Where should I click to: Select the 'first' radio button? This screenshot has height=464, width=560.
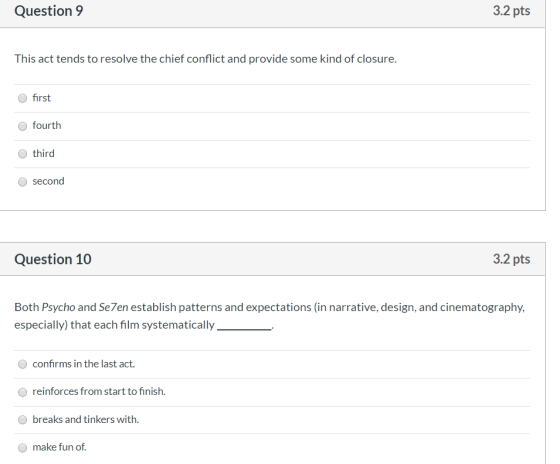pyautogui.click(x=22, y=98)
